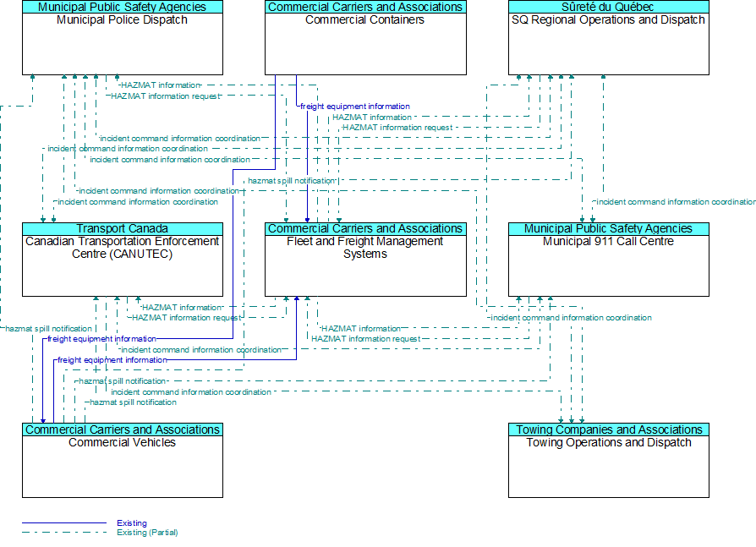756x547 pixels.
Task: Click the Transport Canada header
Action: [123, 229]
